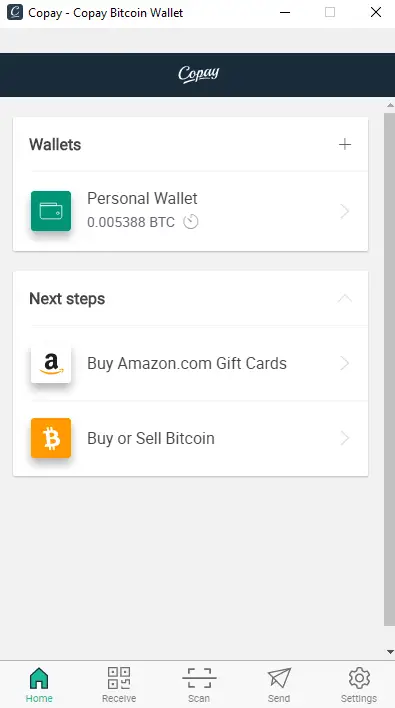The width and height of the screenshot is (395, 708).
Task: Click chevron next to Buy or Sell Bitcoin
Action: click(345, 438)
